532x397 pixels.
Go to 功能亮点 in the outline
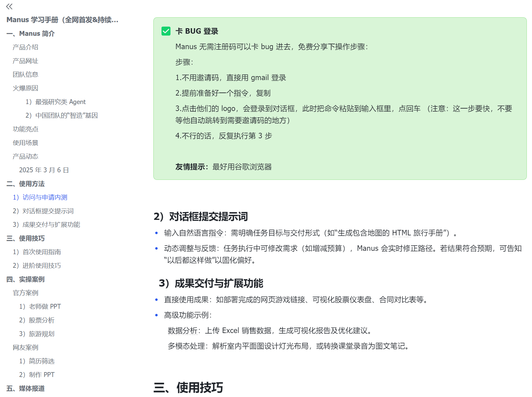point(26,129)
